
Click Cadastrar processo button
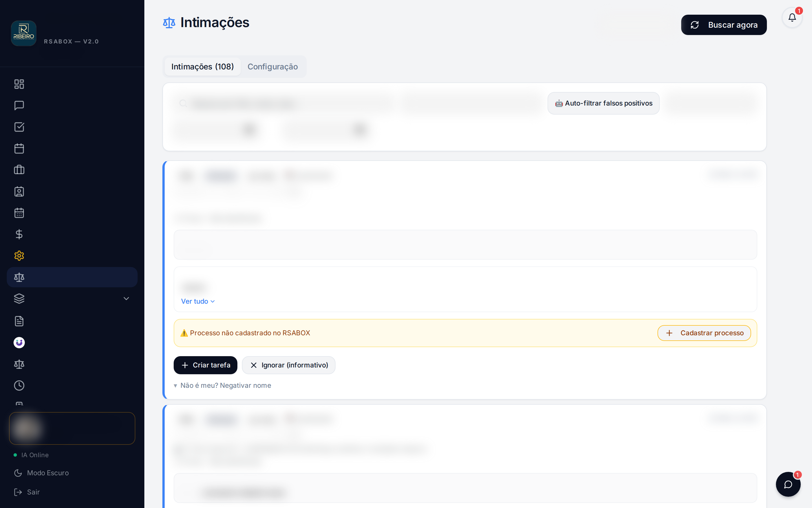(x=704, y=333)
